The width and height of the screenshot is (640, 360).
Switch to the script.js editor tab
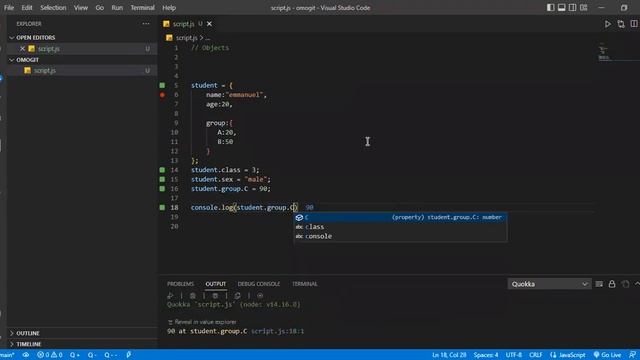pyautogui.click(x=183, y=24)
